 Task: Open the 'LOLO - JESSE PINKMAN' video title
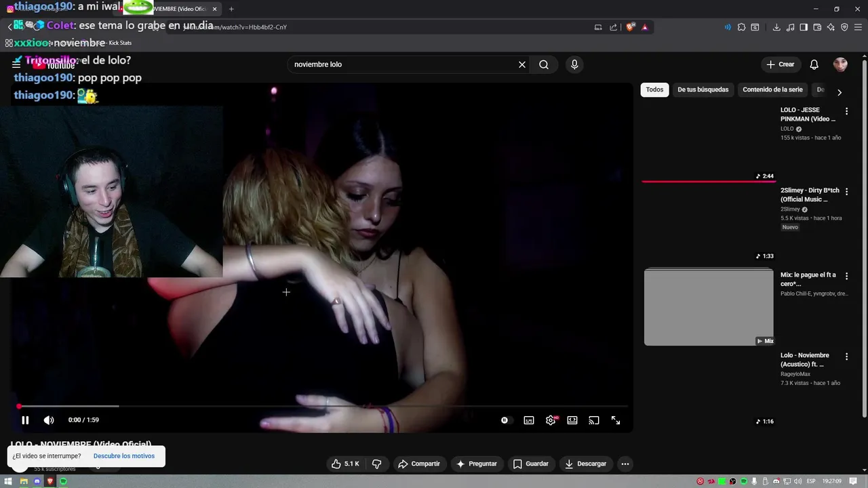click(808, 115)
